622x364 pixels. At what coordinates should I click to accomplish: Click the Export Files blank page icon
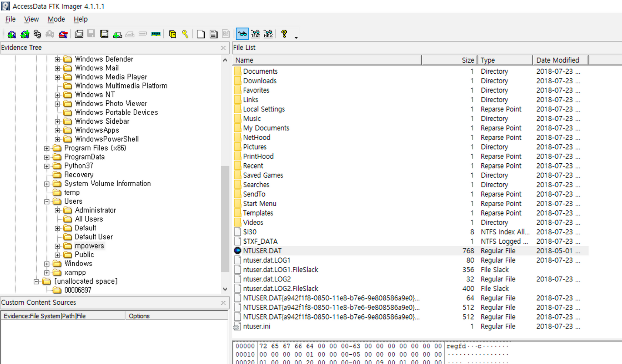(201, 34)
